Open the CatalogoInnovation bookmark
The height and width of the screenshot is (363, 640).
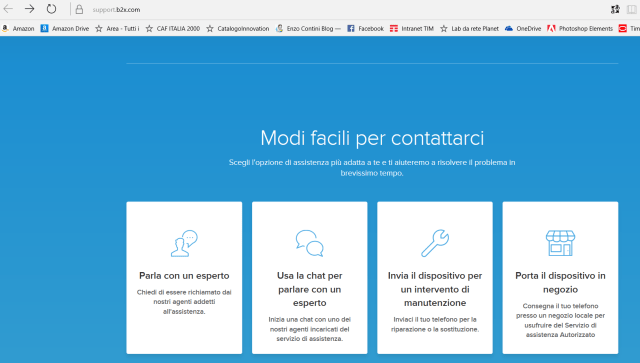[x=238, y=29]
